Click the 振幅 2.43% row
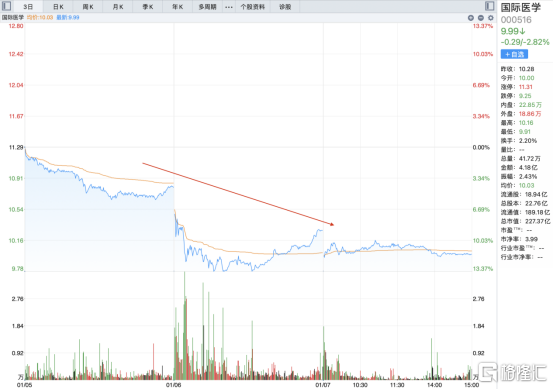This screenshot has width=553, height=389. pyautogui.click(x=519, y=177)
